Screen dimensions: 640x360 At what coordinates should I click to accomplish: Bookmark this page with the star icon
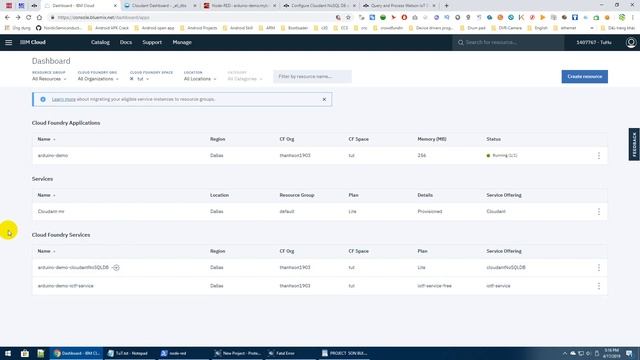click(348, 17)
